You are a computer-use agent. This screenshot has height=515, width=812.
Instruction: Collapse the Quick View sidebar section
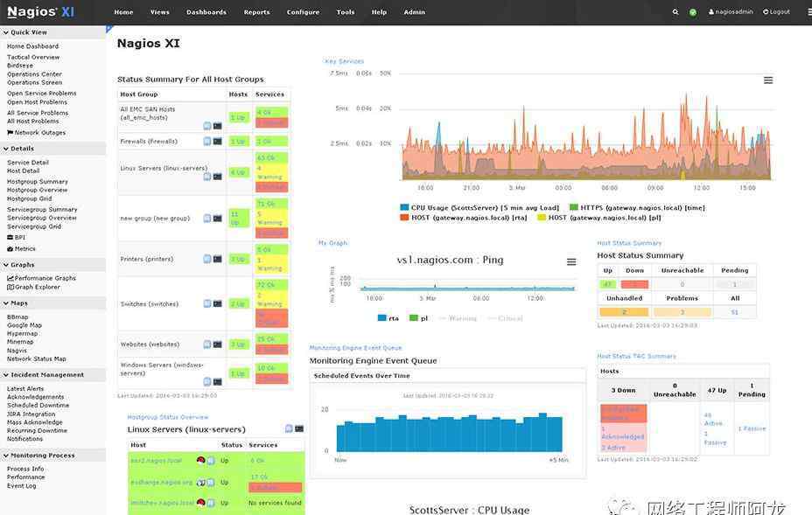[52, 32]
